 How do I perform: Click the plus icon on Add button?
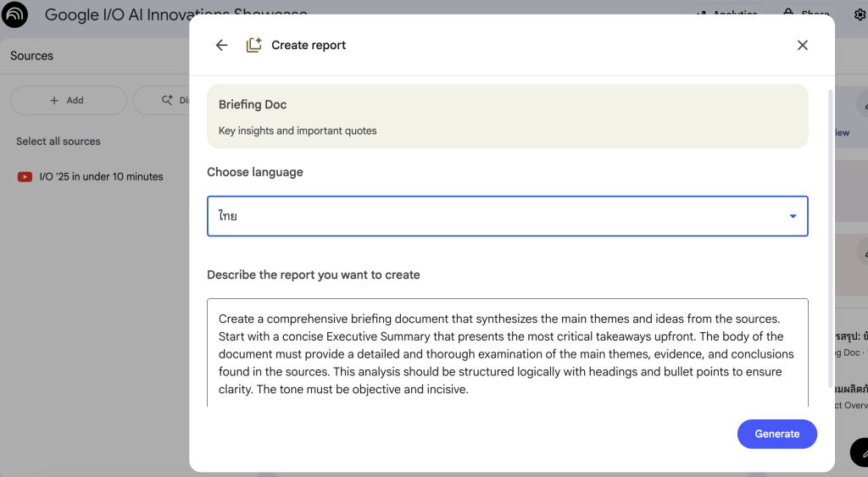point(55,100)
